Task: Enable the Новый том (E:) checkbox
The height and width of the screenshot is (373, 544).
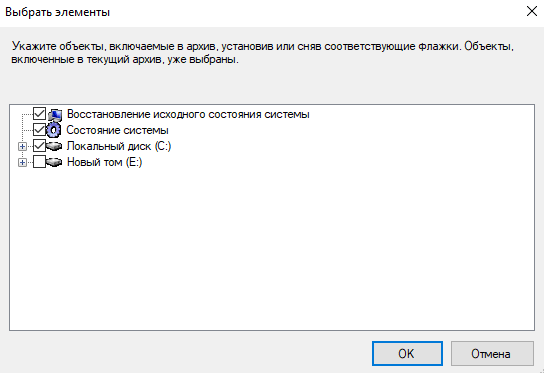Action: point(39,162)
